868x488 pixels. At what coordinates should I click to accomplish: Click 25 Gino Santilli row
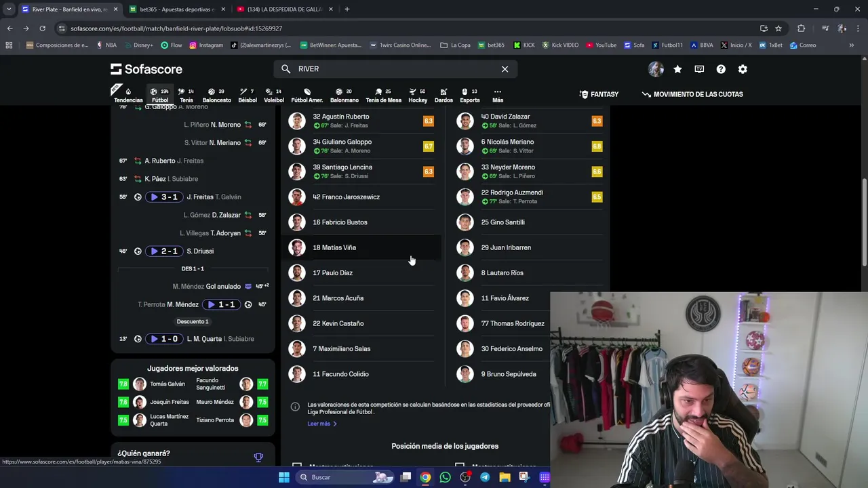pyautogui.click(x=530, y=222)
